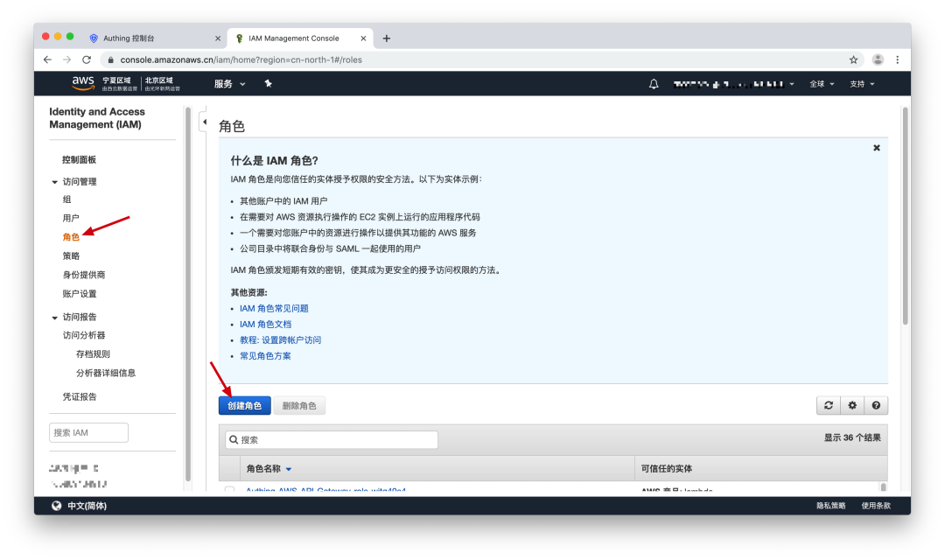Image resolution: width=945 pixels, height=560 pixels.
Task: Open 分析器详细信息 in sidebar
Action: 106,373
